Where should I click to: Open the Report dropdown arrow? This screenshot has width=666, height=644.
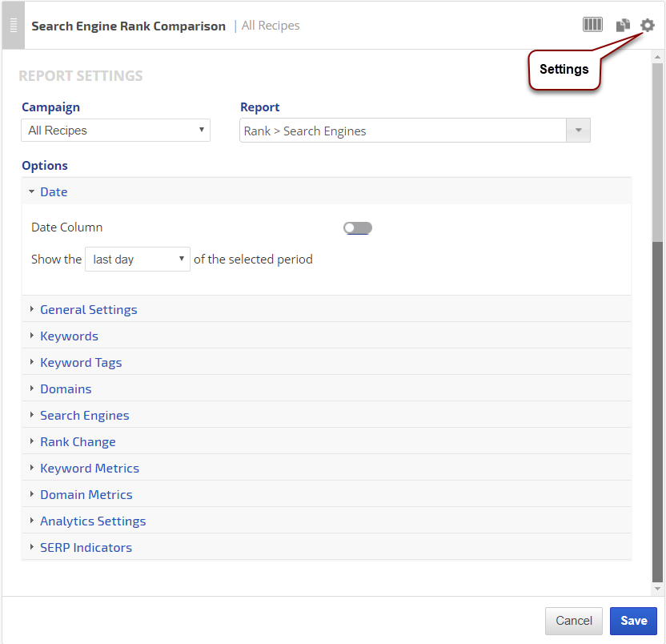(578, 131)
